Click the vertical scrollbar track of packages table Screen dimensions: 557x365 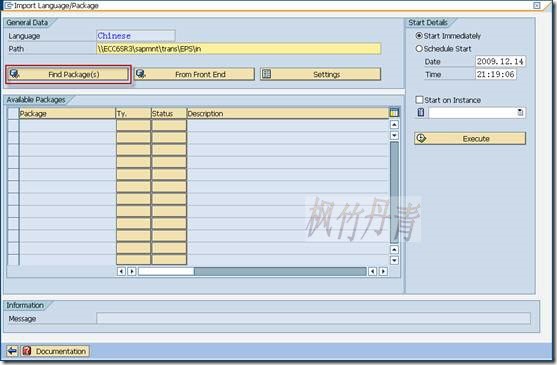[394, 192]
